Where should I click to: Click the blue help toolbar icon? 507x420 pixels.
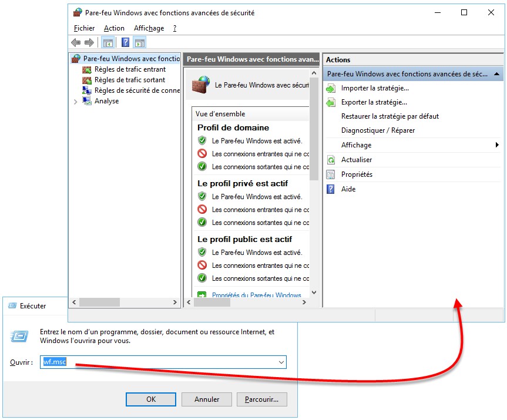pos(125,42)
